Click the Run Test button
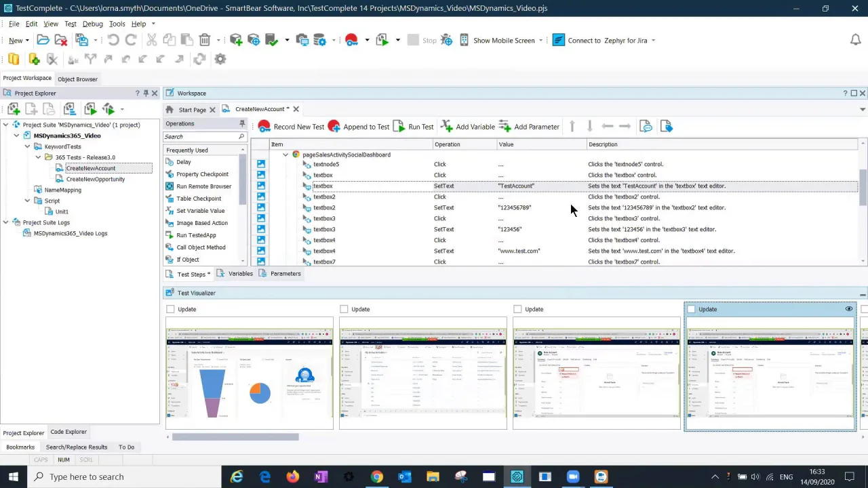 (413, 127)
